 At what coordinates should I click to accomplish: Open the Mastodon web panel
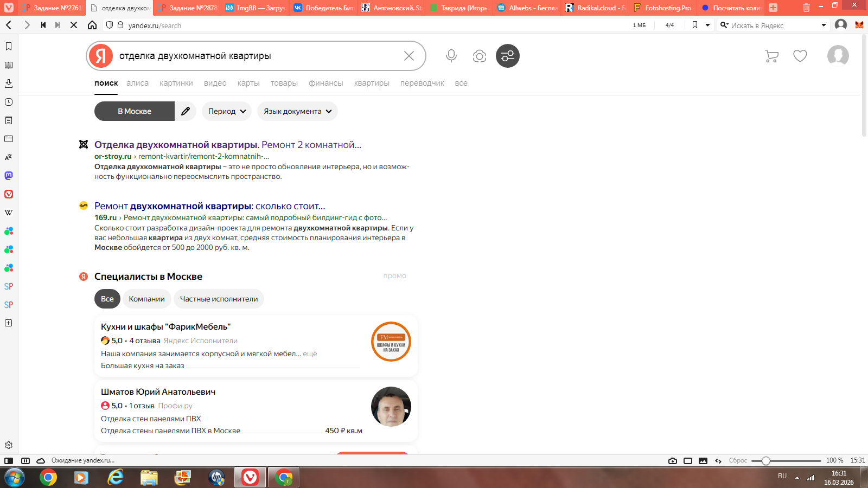pos(9,176)
